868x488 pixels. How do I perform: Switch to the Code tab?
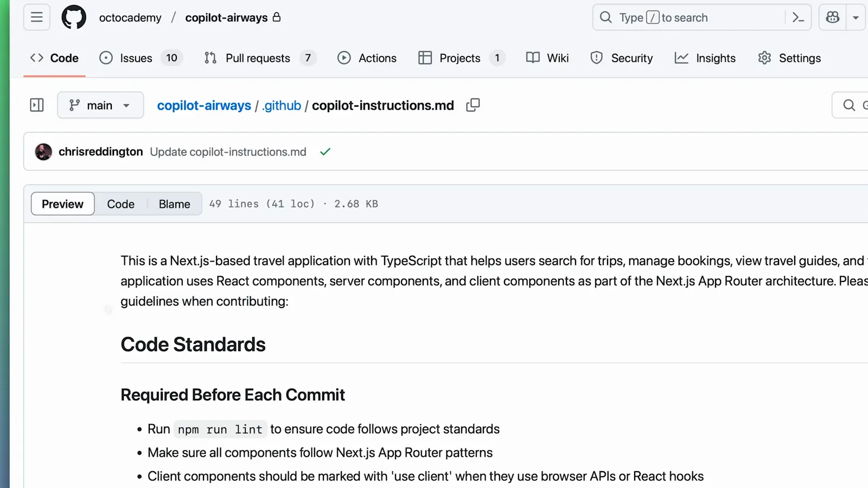click(54, 58)
